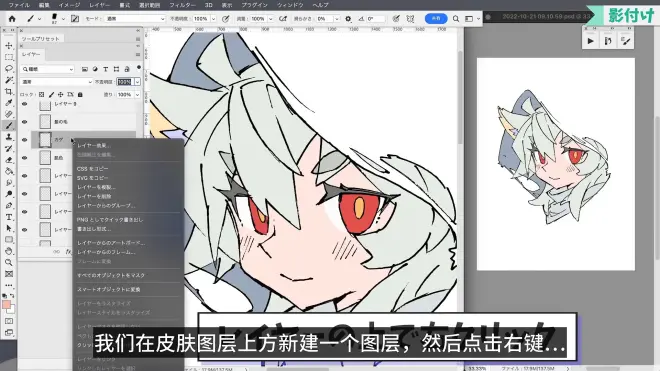Select the Brush tool in the toolbox
Viewport: 660px width, 371px height.
8,125
